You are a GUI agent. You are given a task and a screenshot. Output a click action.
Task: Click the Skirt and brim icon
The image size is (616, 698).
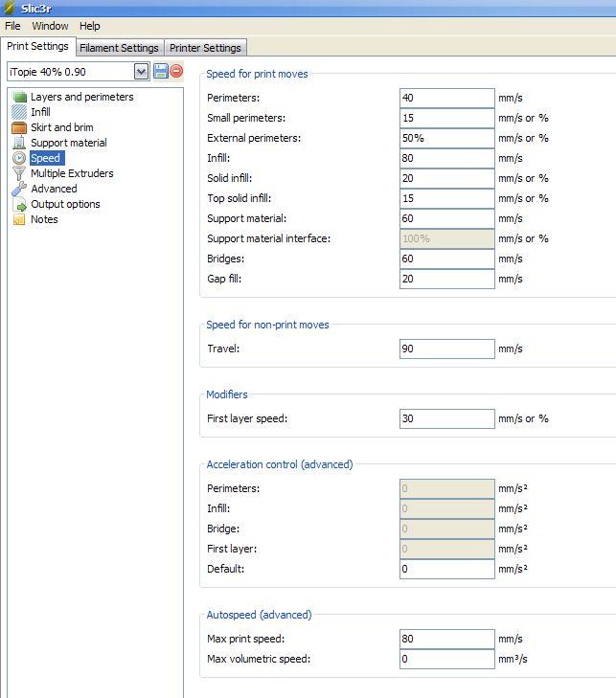[x=19, y=127]
